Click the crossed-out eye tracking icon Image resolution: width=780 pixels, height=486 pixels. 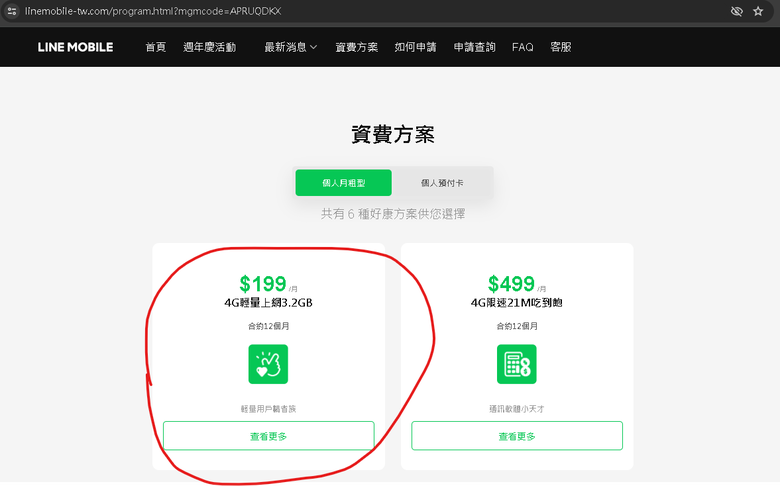tap(737, 11)
